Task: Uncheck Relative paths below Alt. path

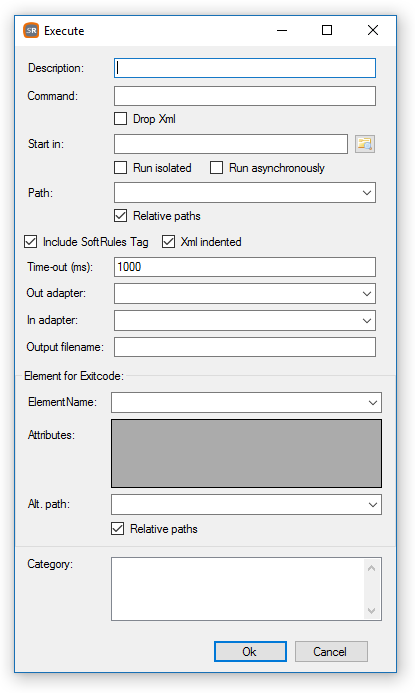Action: tap(117, 529)
